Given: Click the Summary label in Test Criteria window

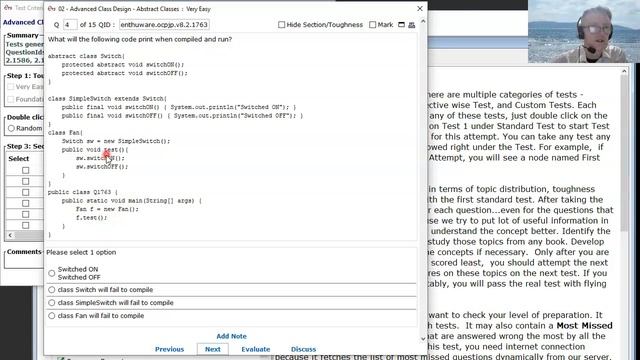Looking at the screenshot, I should (22, 36).
